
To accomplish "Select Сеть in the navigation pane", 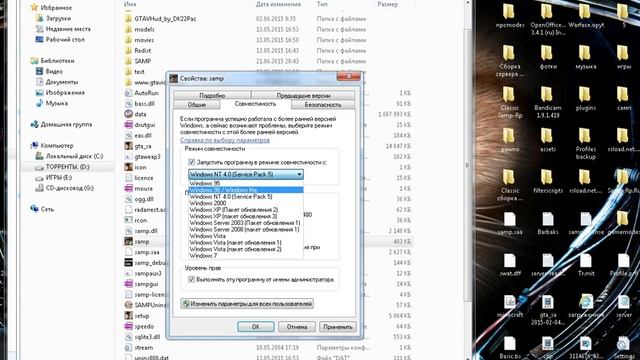I will click(x=47, y=209).
